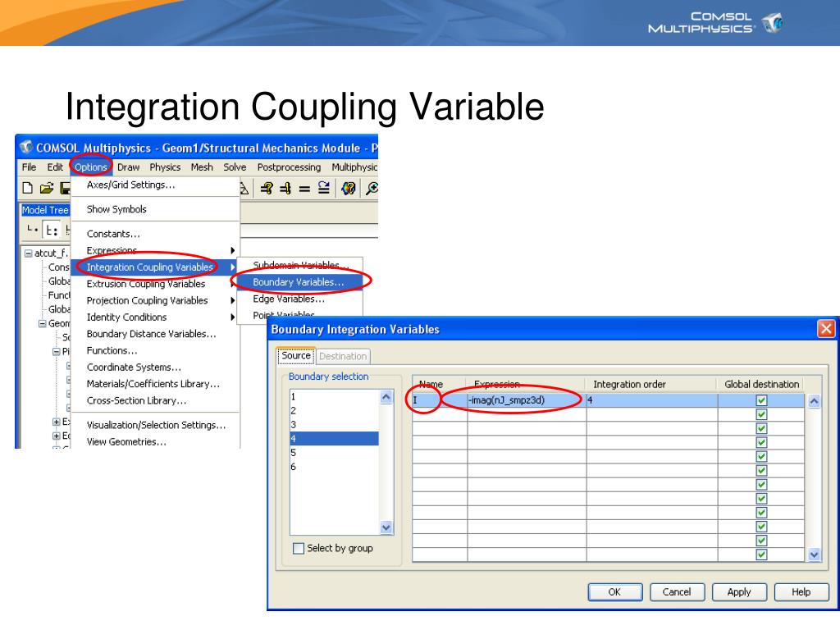Viewport: 840px width, 630px height.
Task: Expand the Eq tree node
Action: tap(57, 436)
